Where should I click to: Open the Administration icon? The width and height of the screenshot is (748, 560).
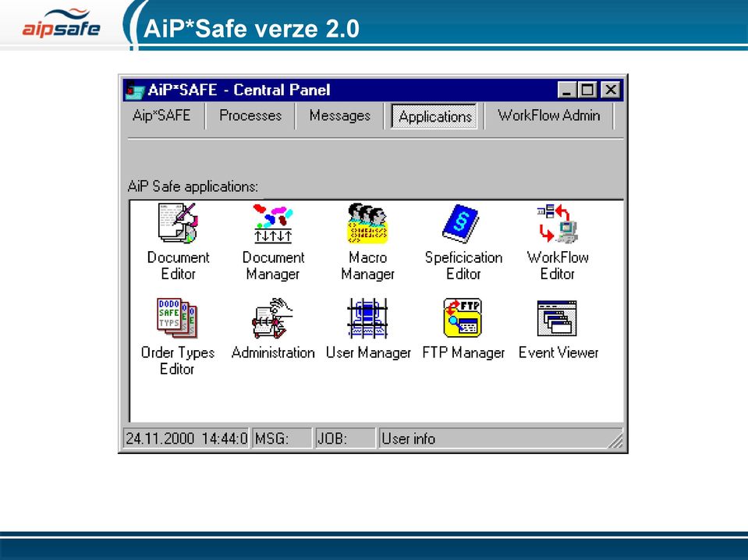tap(273, 318)
